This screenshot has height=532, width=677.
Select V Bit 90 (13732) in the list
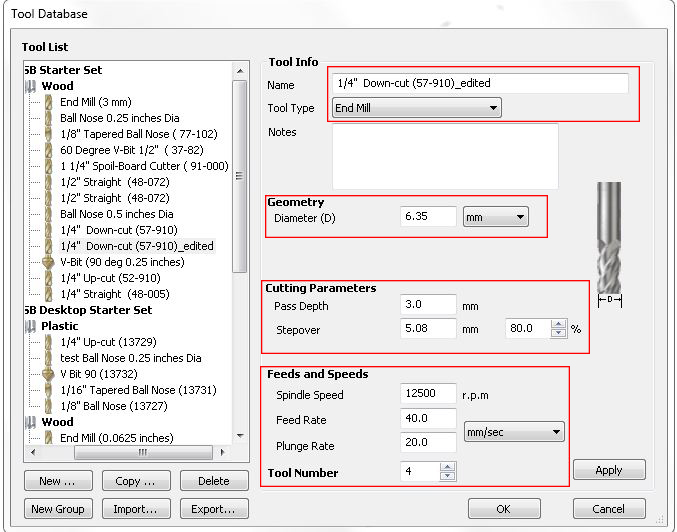99,374
